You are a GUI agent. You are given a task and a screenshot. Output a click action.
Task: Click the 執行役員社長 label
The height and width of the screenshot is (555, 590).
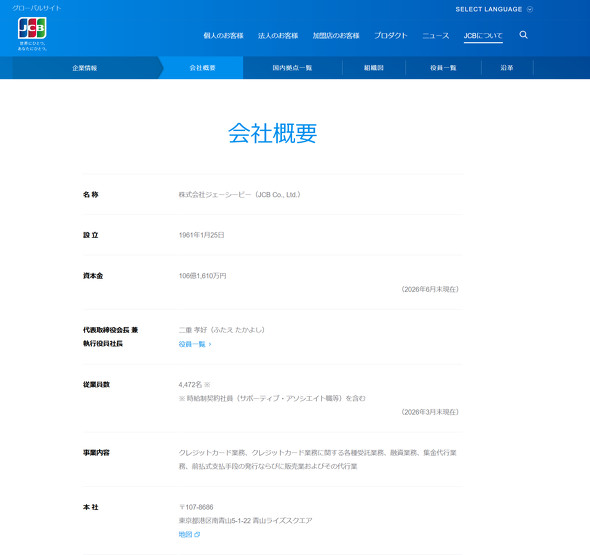coord(103,344)
